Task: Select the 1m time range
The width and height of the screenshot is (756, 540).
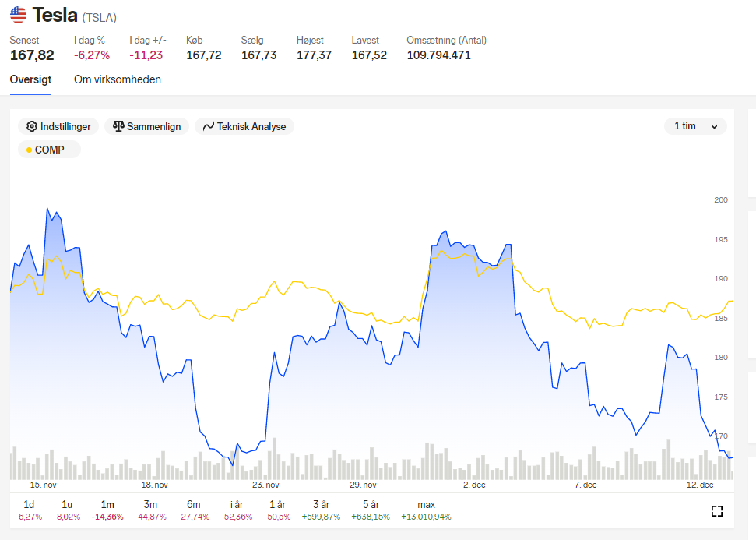Action: tap(107, 510)
